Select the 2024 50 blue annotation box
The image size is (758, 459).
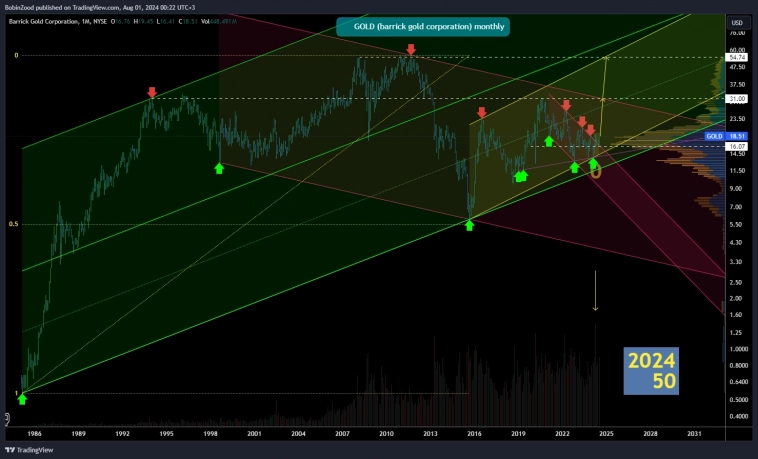coord(651,371)
